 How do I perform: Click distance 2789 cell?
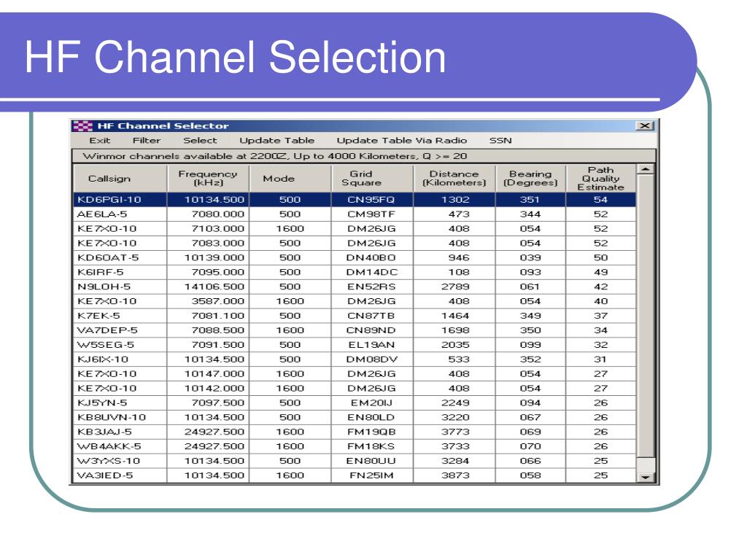pyautogui.click(x=454, y=287)
